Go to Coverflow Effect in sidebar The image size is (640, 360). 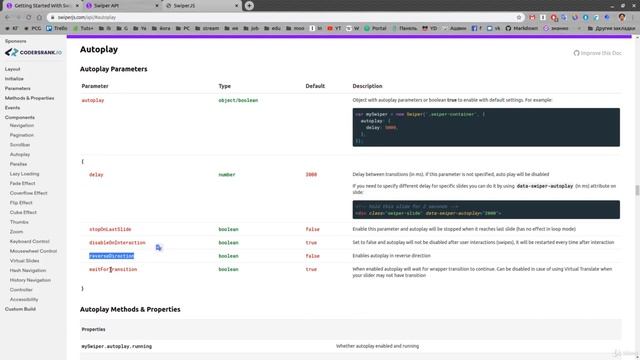(x=29, y=193)
